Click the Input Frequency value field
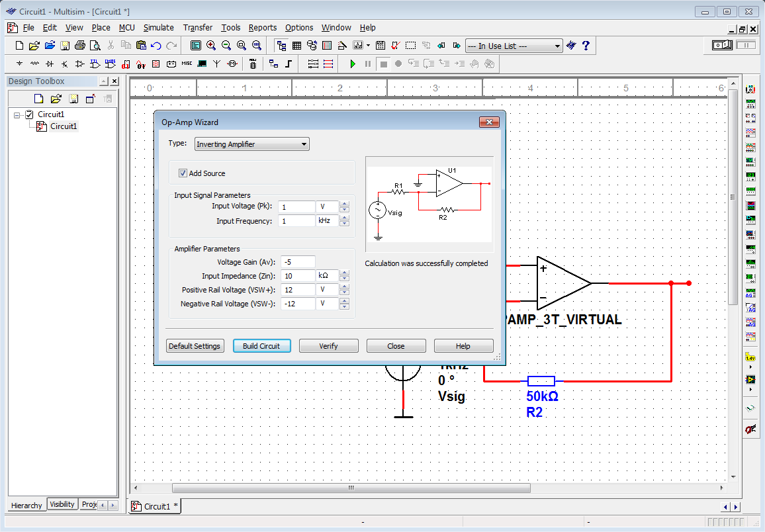The image size is (765, 532). click(x=296, y=221)
